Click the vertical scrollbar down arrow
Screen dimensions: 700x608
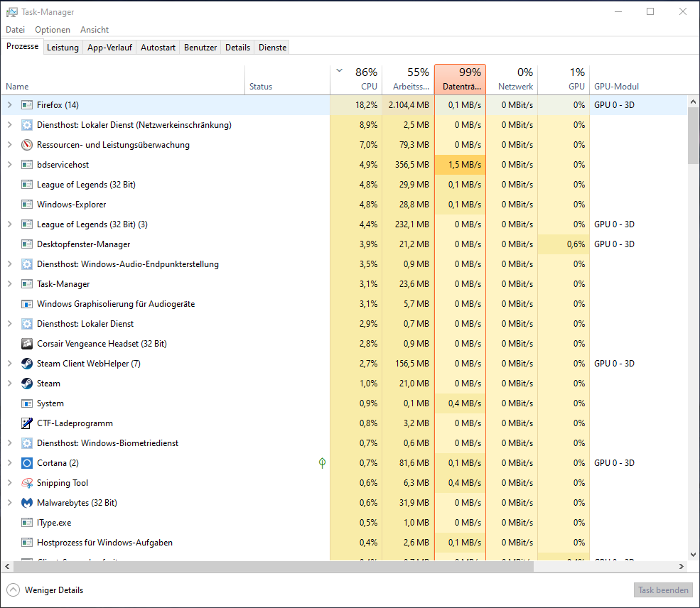(x=693, y=555)
